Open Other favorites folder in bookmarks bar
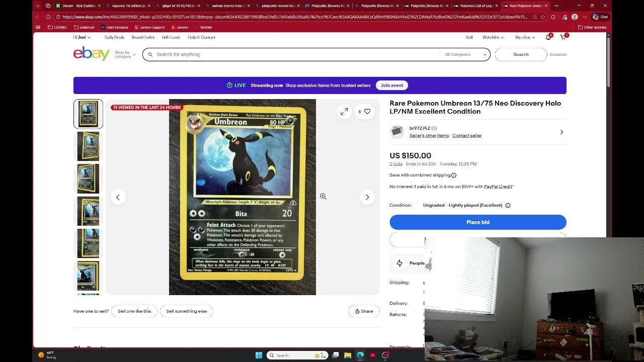Image resolution: width=644 pixels, height=362 pixels. pos(592,27)
